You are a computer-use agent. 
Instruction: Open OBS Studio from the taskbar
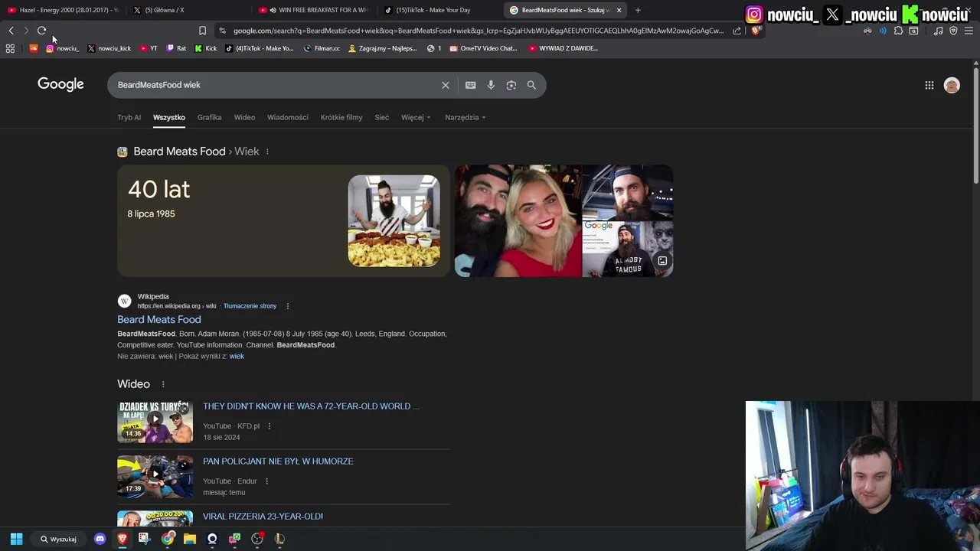[257, 539]
